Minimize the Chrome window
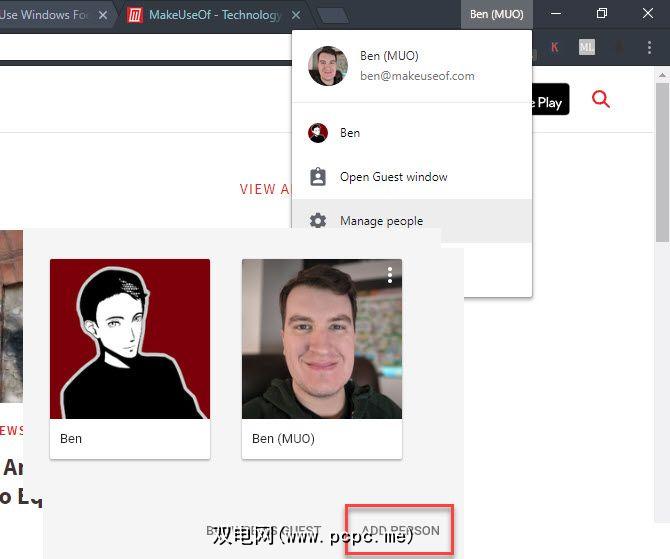Viewport: 670px width, 559px height. pyautogui.click(x=556, y=14)
